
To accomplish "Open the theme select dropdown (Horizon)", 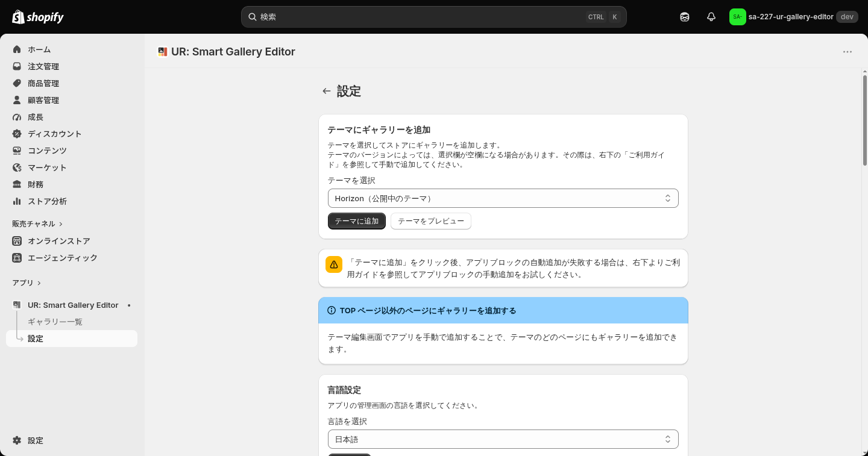I will pyautogui.click(x=503, y=198).
